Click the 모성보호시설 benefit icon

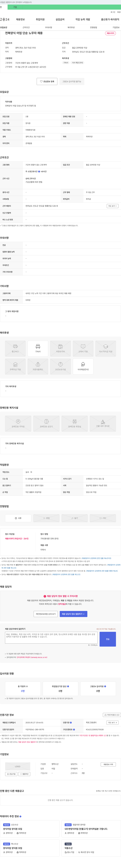tap(60, 367)
